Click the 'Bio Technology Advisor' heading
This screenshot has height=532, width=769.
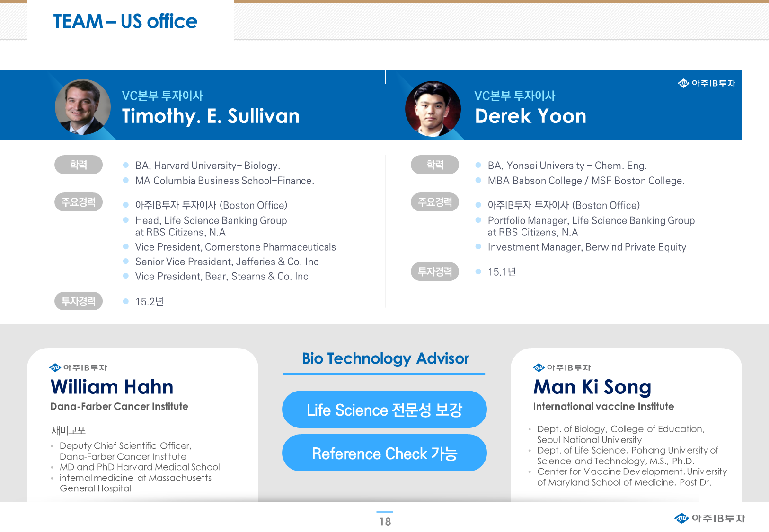(386, 358)
